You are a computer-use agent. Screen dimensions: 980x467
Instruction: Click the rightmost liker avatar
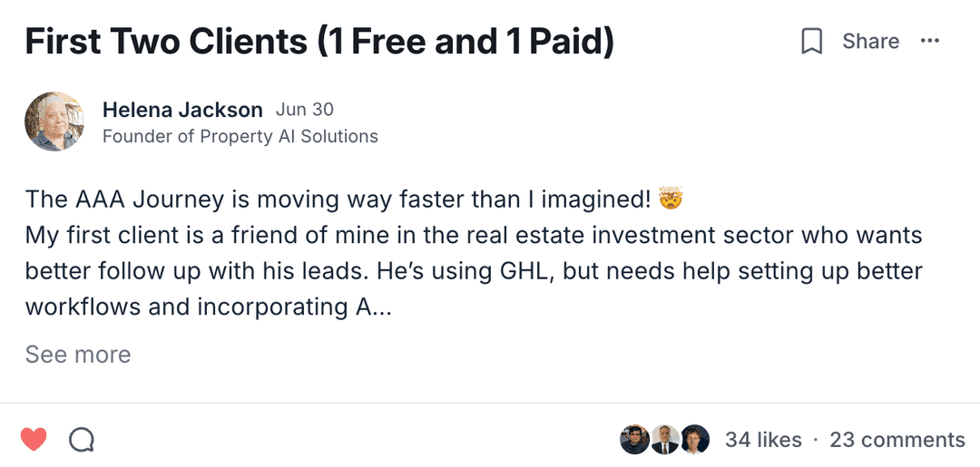click(x=695, y=440)
